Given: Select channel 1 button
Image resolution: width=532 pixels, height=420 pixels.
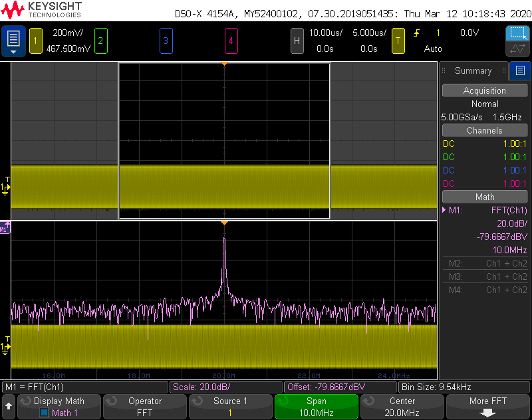Looking at the screenshot, I should coord(36,41).
